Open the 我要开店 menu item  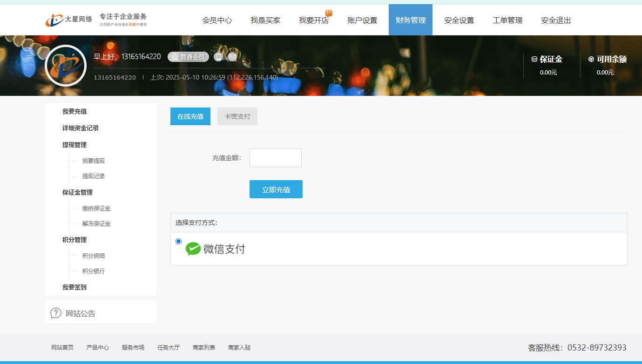coord(313,20)
